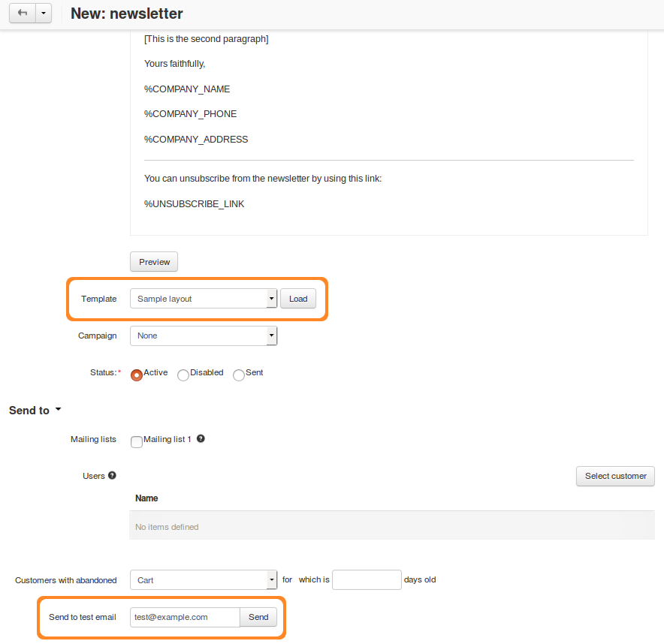Select the Sent status radio button
Image resolution: width=664 pixels, height=644 pixels.
click(x=239, y=375)
